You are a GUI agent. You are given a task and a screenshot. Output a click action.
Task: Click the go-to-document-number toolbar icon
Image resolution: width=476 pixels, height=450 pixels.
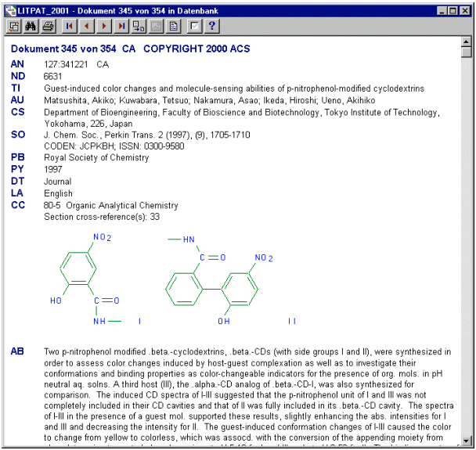(x=139, y=26)
